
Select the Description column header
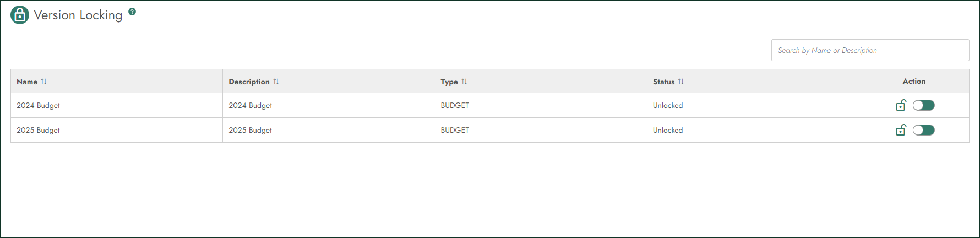(329, 81)
